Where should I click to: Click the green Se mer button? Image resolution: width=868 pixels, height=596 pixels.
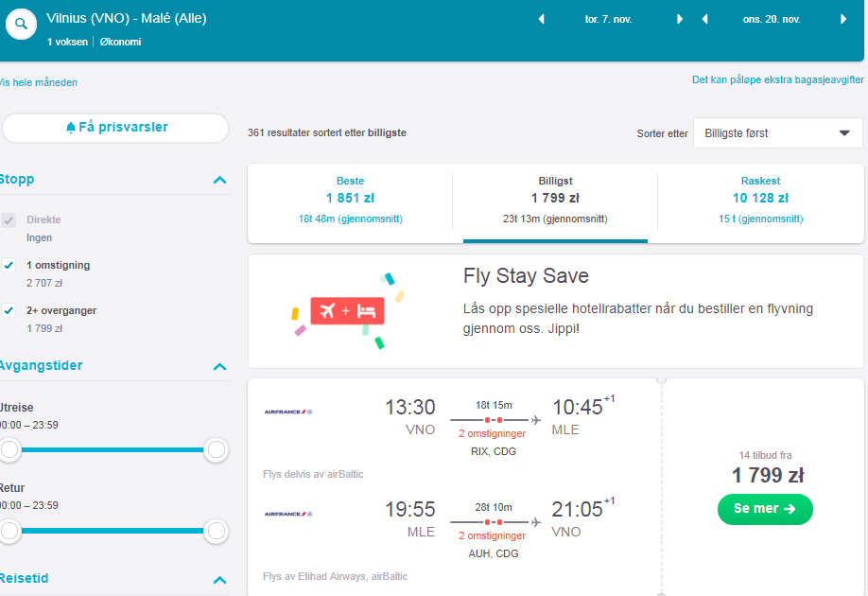765,509
